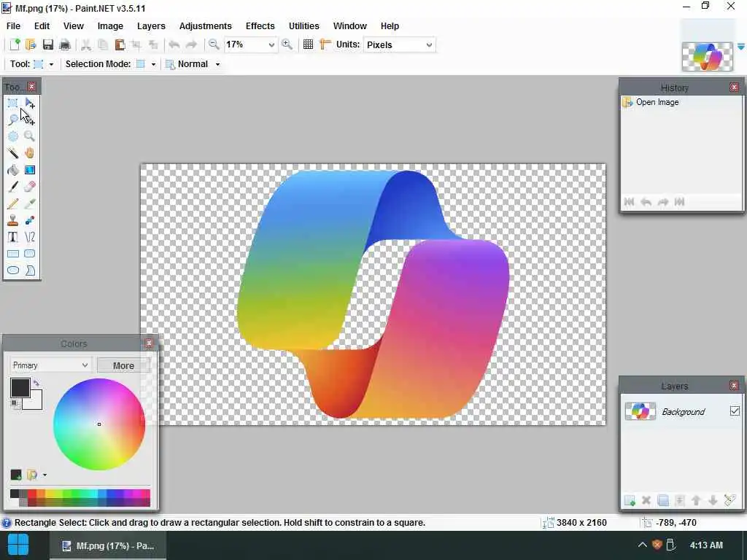Open the Adjustments menu
Screen dimensions: 747x560
205,26
